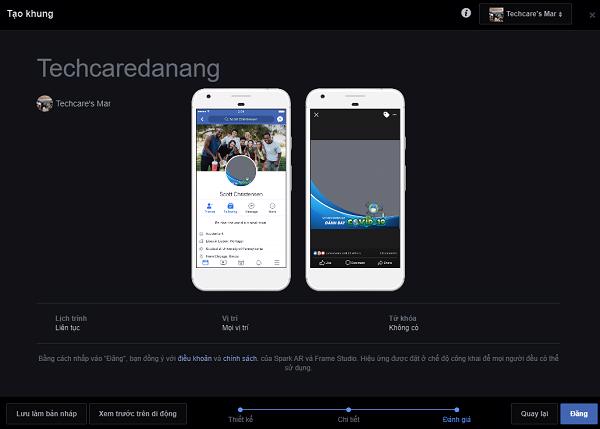Click the Message icon in left phone preview
600x429 pixels.
tap(254, 208)
